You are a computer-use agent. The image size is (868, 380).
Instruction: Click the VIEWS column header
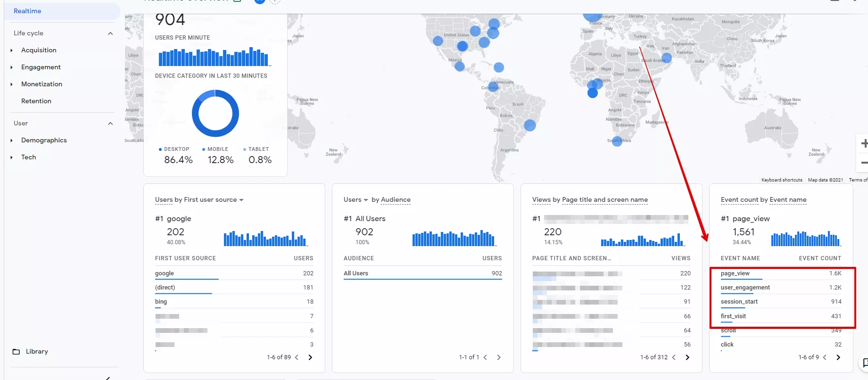tap(681, 258)
